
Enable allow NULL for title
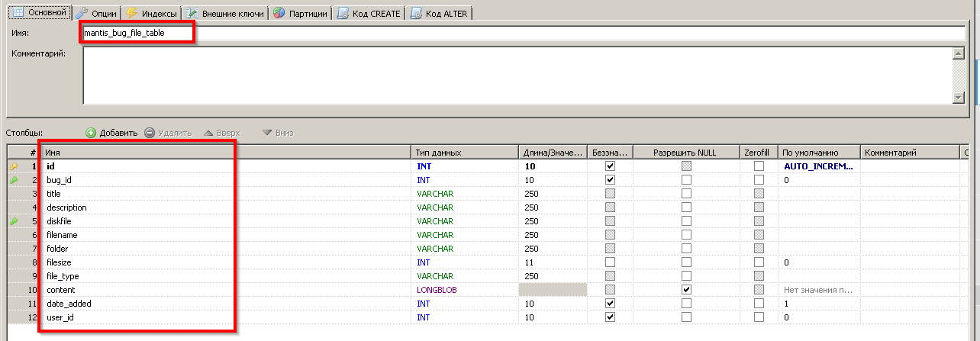tap(687, 193)
